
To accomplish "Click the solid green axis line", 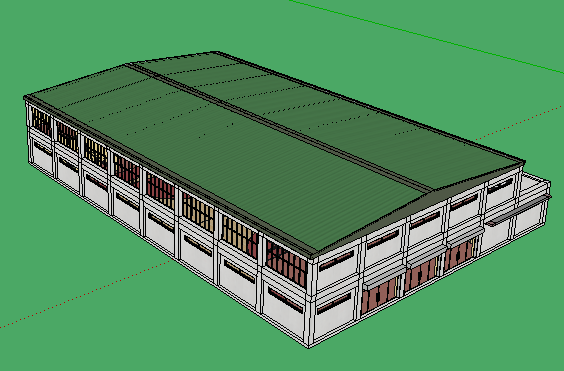I will 426,36.
